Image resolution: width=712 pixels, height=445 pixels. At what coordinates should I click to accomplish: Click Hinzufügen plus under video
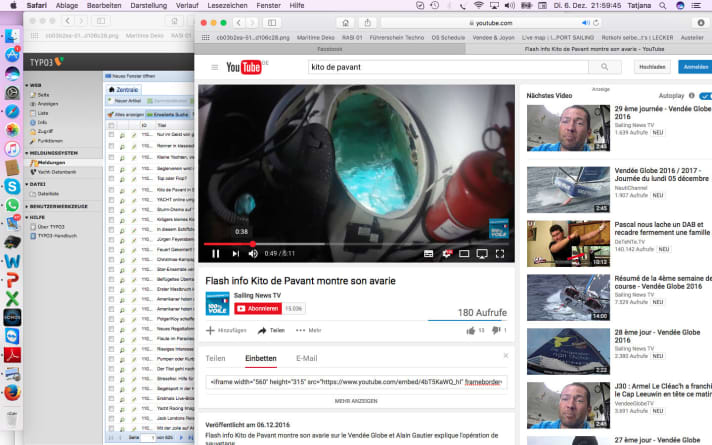click(x=226, y=331)
